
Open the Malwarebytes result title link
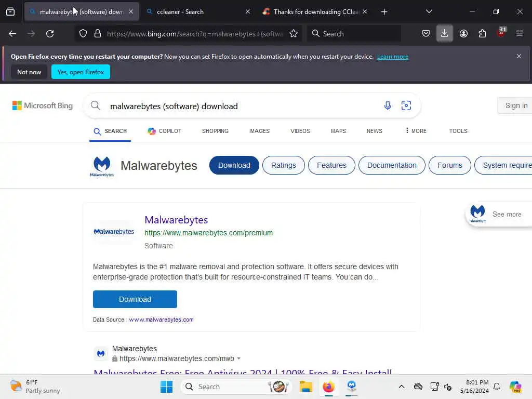coord(176,220)
